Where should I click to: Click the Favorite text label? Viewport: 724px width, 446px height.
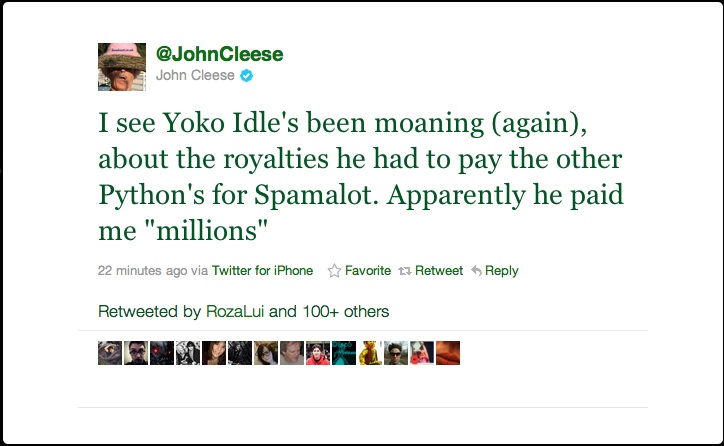(x=368, y=271)
